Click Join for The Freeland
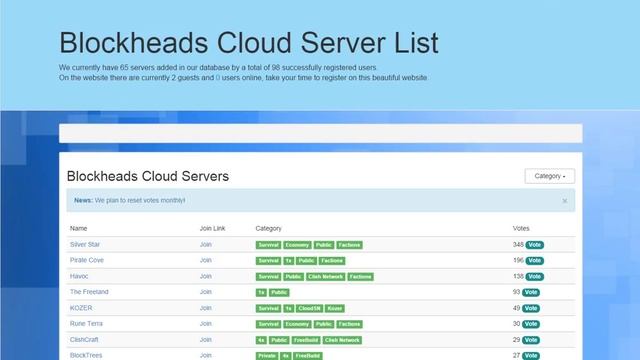 coord(206,292)
